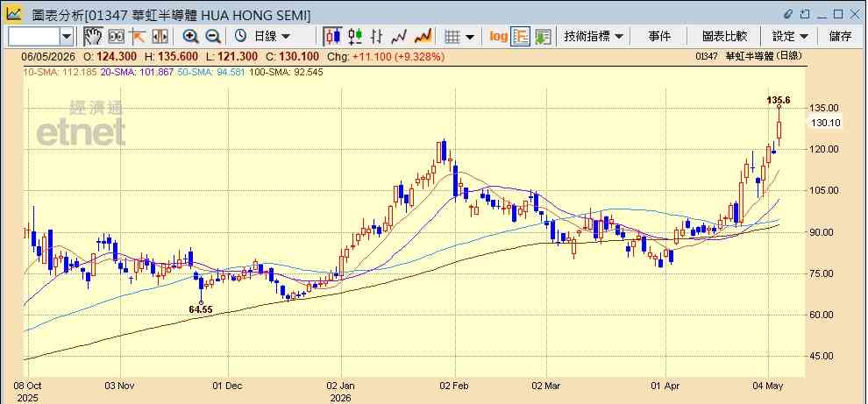
Task: Click the 04 May date axis label
Action: [x=769, y=386]
